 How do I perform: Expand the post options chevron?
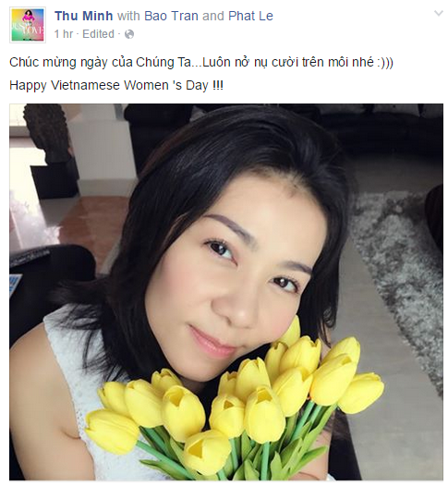click(439, 13)
